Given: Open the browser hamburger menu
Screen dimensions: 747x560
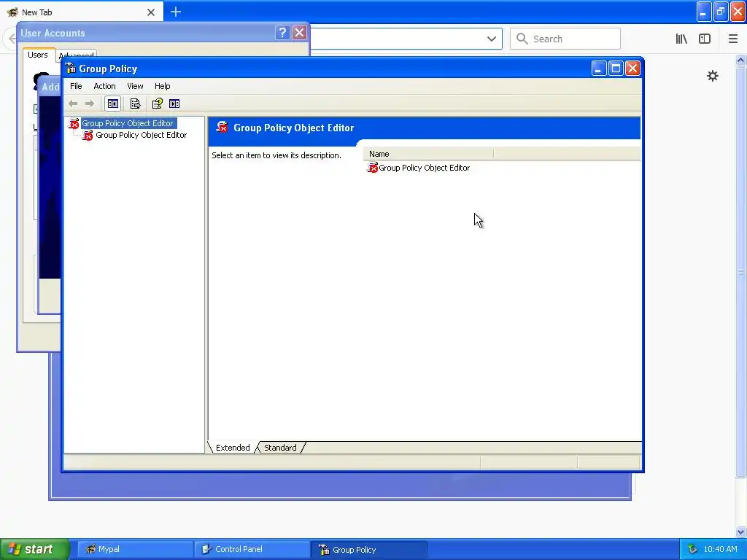Looking at the screenshot, I should click(x=733, y=39).
